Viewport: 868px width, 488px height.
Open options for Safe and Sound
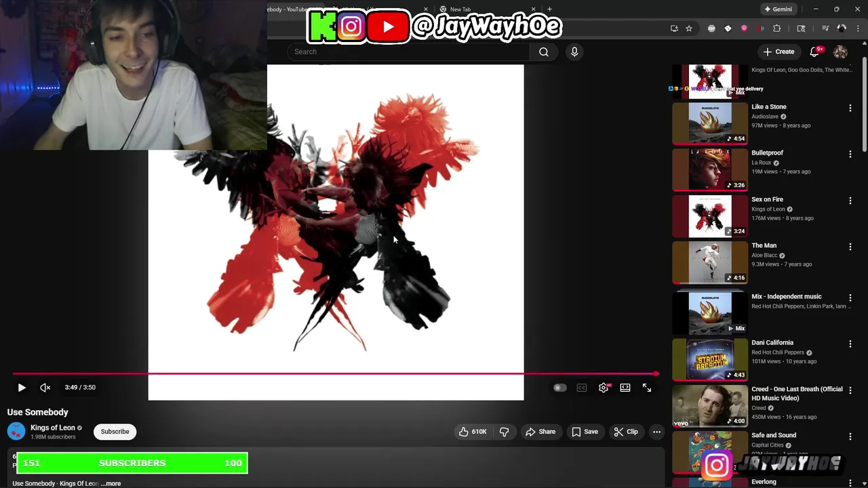tap(850, 436)
